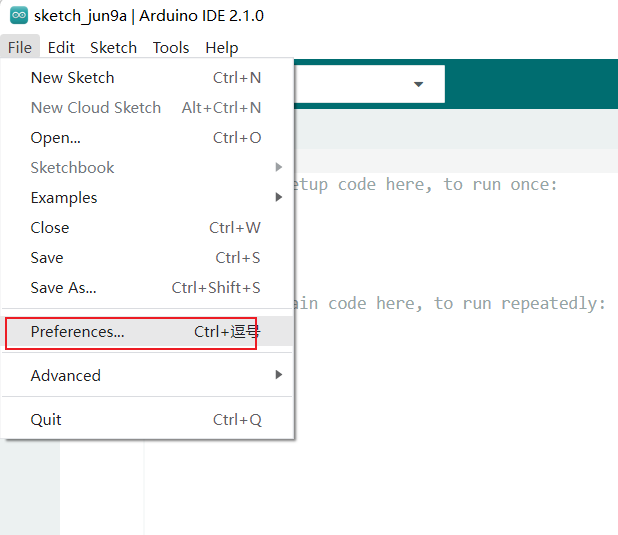618x535 pixels.
Task: Close the open File menu via File
Action: pos(19,47)
